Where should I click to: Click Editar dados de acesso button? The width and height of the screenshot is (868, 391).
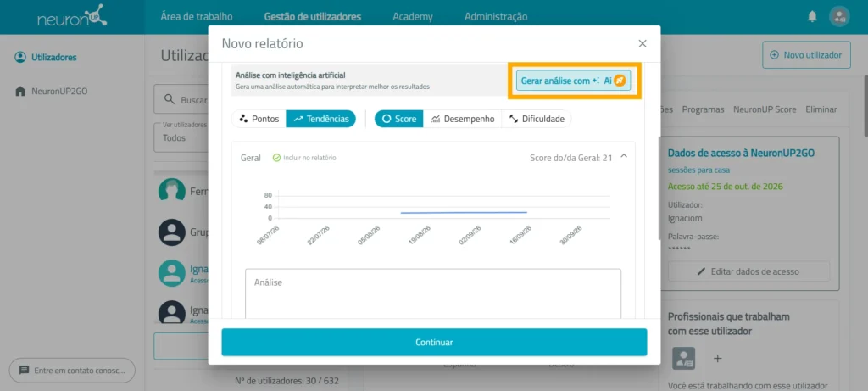(748, 271)
